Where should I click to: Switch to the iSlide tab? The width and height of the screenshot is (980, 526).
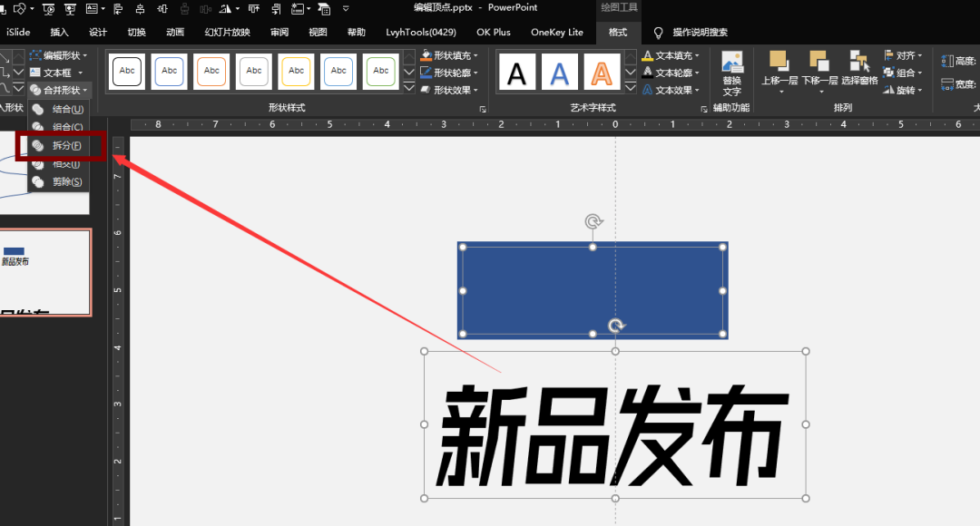point(18,32)
